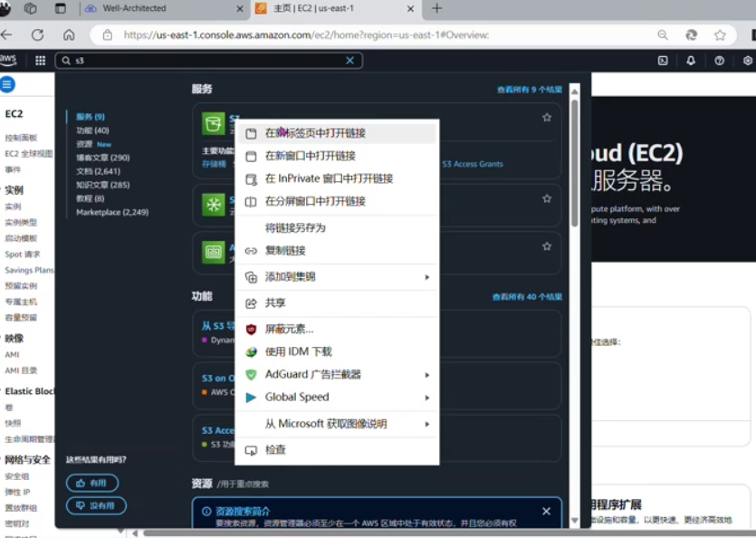This screenshot has height=538, width=756.
Task: Filter results by 资源 New
Action: point(93,144)
